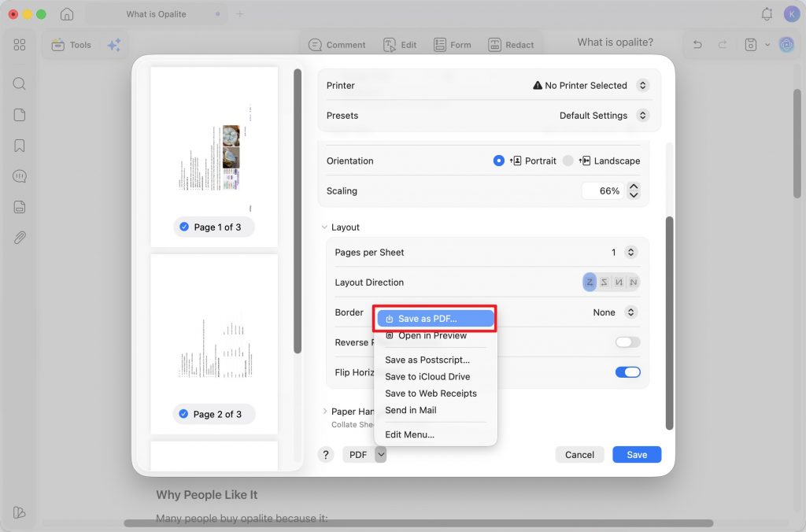The width and height of the screenshot is (806, 532).
Task: Click the document horizontal scrollbar
Action: pos(419,523)
